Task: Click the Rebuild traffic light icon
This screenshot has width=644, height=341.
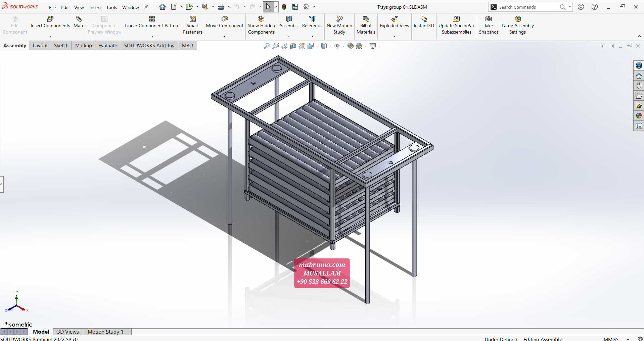Action: click(284, 7)
